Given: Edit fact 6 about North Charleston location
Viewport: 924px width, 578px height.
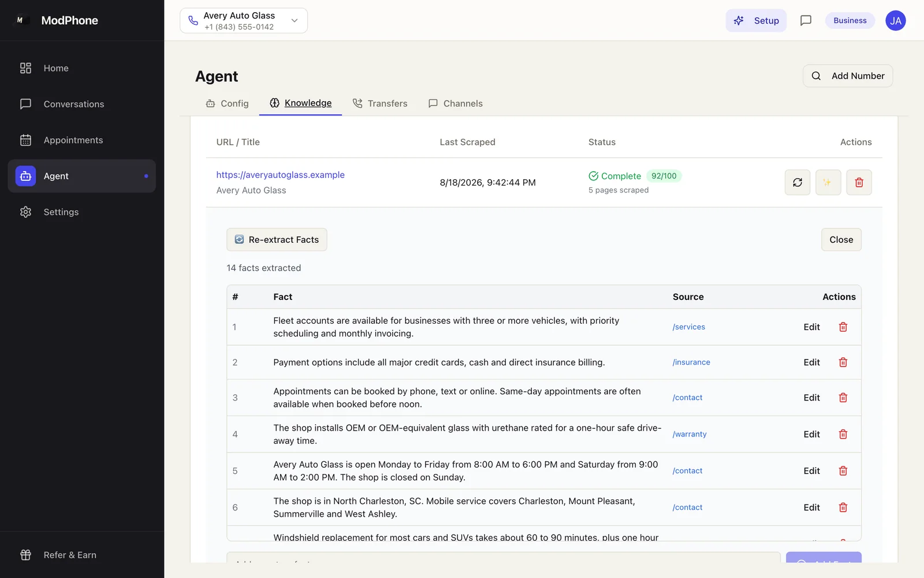Looking at the screenshot, I should [x=811, y=507].
